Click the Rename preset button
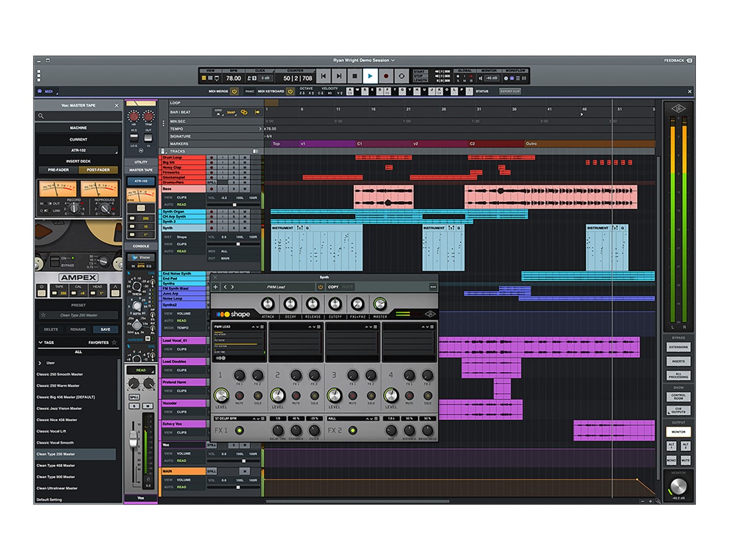Image resolution: width=729 pixels, height=560 pixels. coord(78,329)
